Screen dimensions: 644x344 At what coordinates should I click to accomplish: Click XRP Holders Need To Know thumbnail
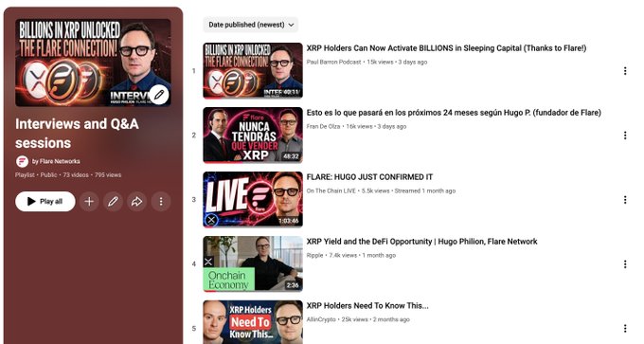coord(253,322)
